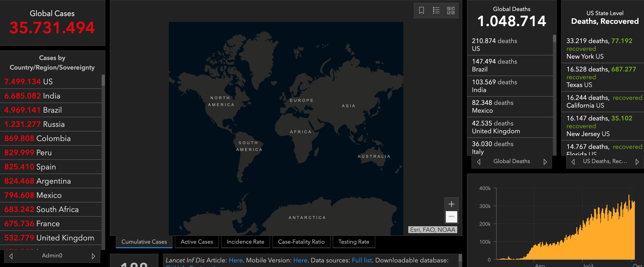Click Global Deaths list scrollbar
The image size is (644, 267).
click(x=554, y=39)
